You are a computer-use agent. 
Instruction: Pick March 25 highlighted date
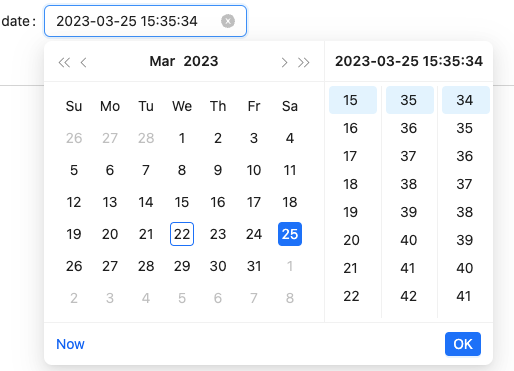(290, 234)
